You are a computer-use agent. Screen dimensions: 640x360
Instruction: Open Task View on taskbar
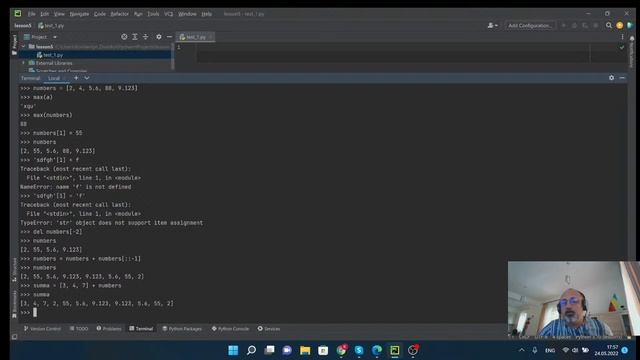(x=269, y=350)
